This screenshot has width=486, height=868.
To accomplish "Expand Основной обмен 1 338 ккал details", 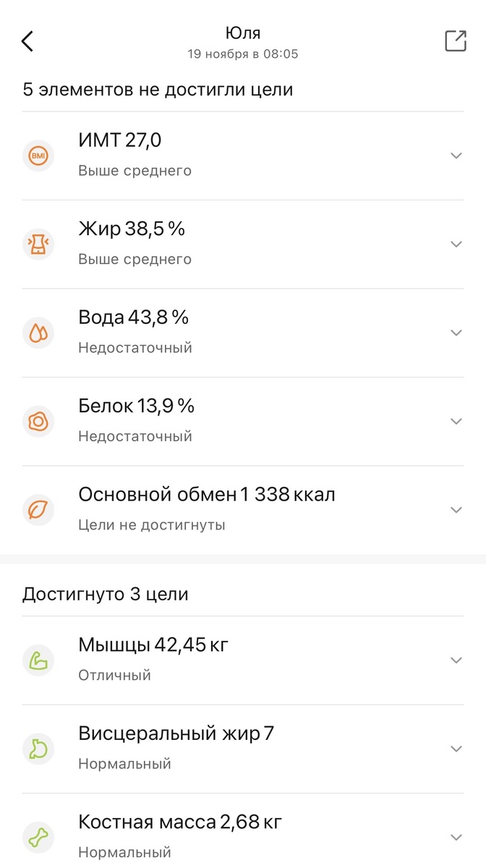I will 456,509.
